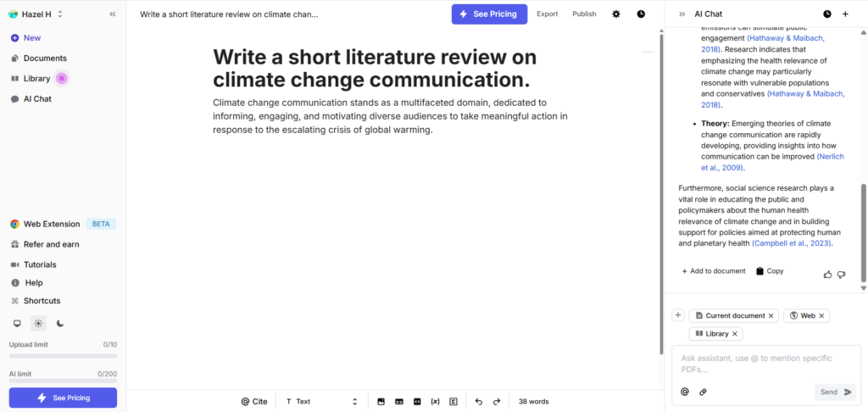Open Tutorials page
Image resolution: width=868 pixels, height=412 pixels.
(x=33, y=264)
